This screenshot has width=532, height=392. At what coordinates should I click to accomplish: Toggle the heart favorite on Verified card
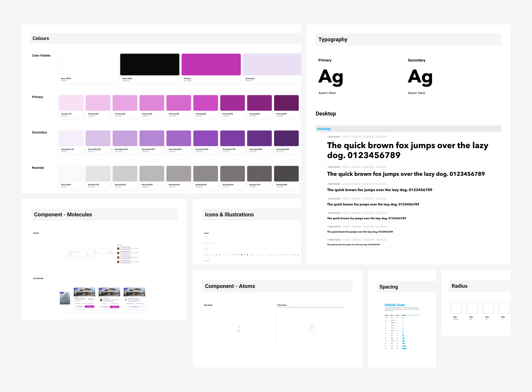point(94,289)
